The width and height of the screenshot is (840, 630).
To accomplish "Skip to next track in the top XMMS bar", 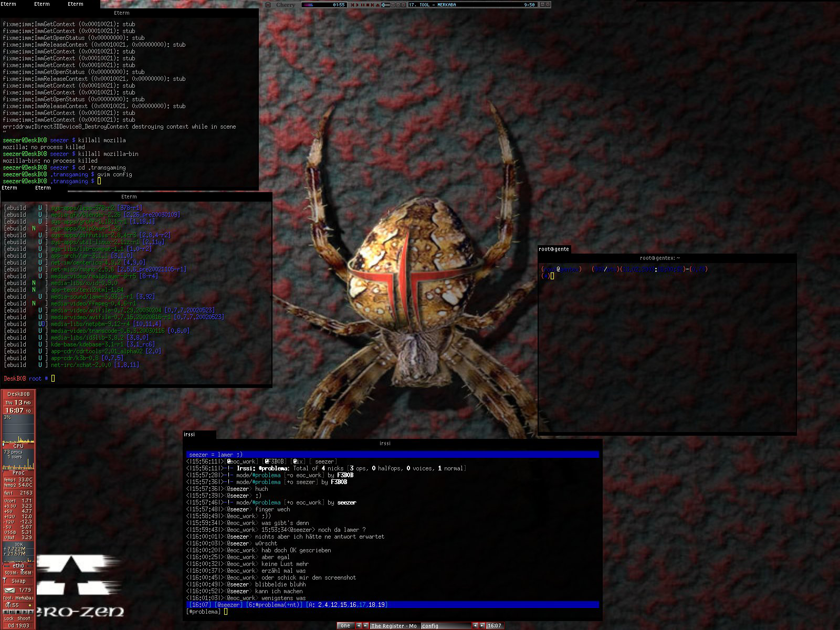I will [x=372, y=5].
